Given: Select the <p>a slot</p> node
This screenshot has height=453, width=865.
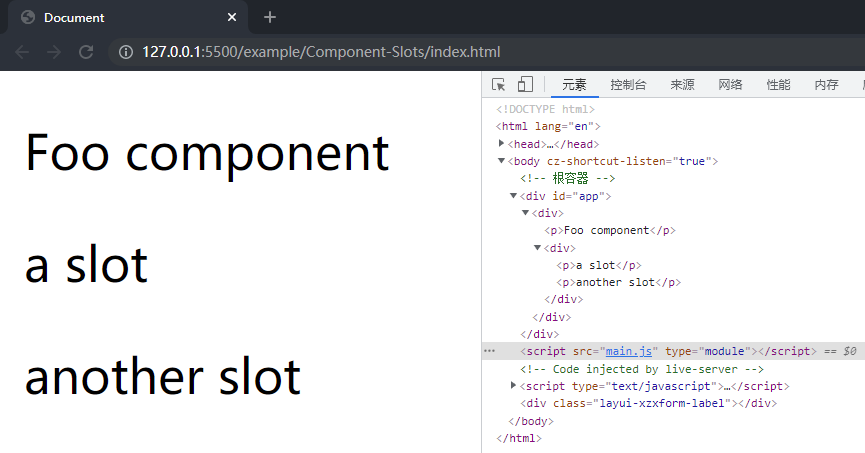Looking at the screenshot, I should point(599,265).
